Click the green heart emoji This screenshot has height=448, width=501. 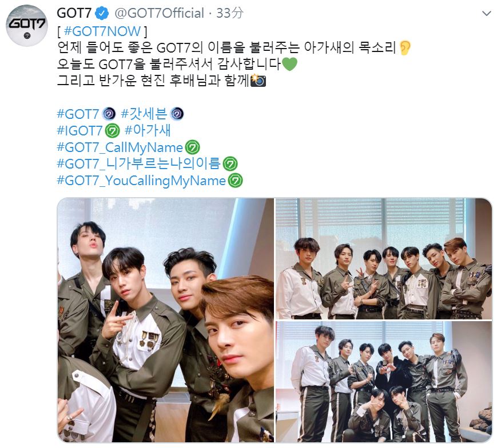click(290, 64)
